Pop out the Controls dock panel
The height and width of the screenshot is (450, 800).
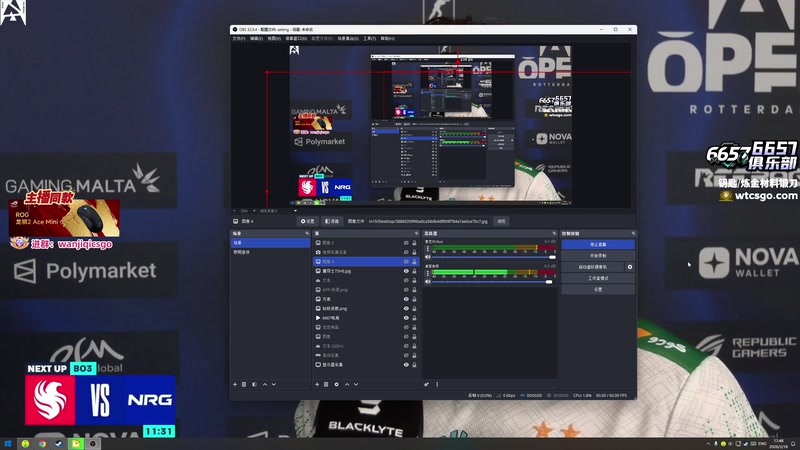(633, 233)
